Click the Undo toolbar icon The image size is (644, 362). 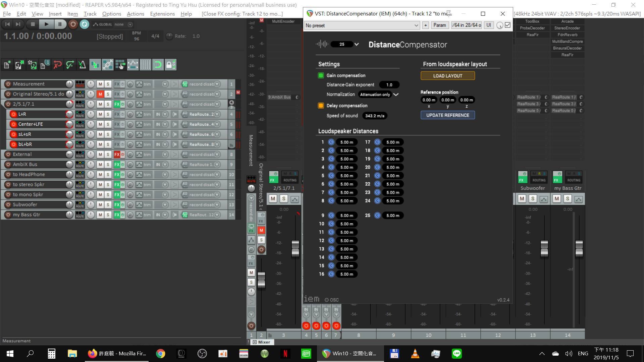(x=57, y=65)
